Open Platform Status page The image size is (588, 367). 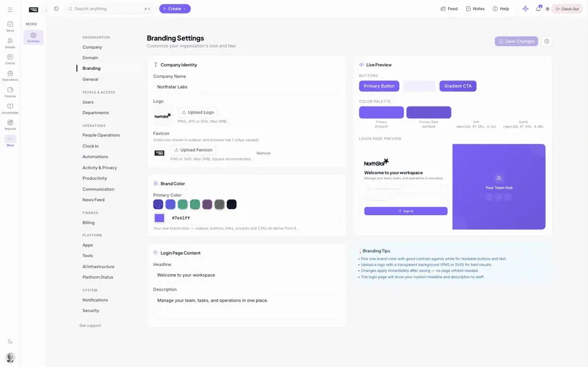[98, 277]
